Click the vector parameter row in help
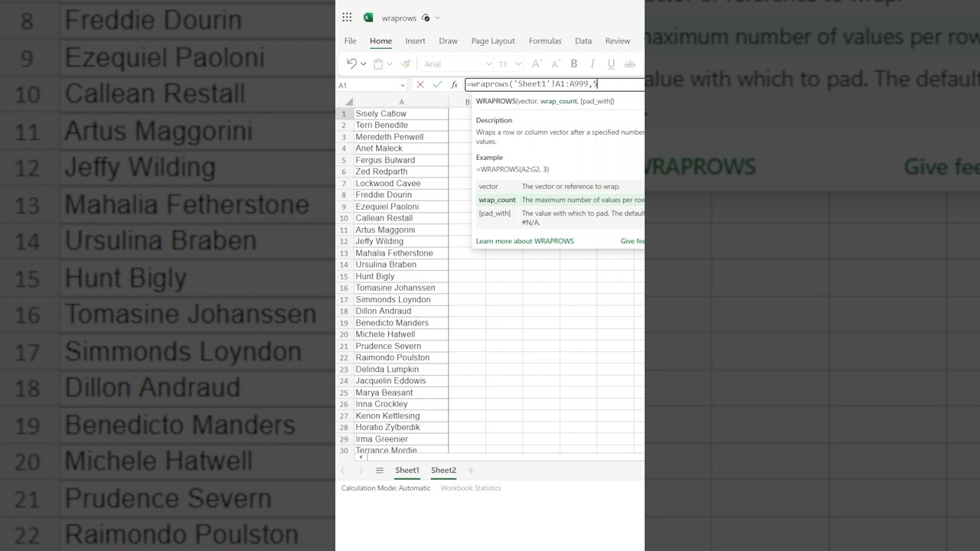 (x=560, y=186)
